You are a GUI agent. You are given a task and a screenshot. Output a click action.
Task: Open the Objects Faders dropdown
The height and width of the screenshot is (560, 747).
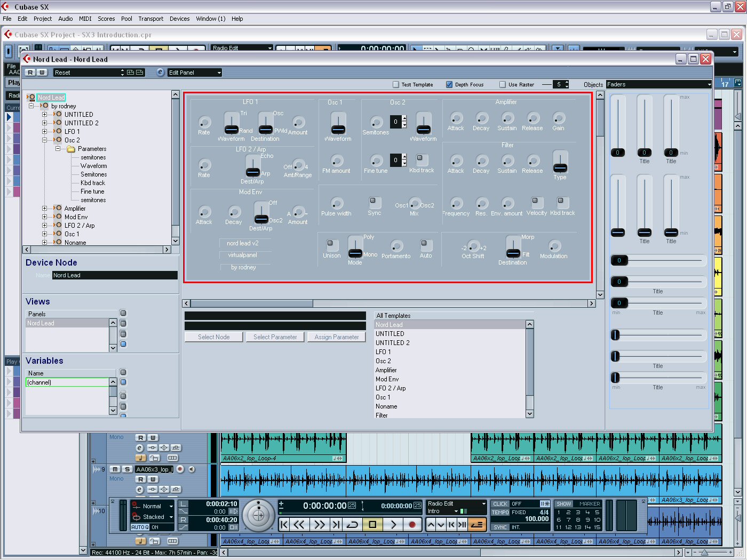659,84
